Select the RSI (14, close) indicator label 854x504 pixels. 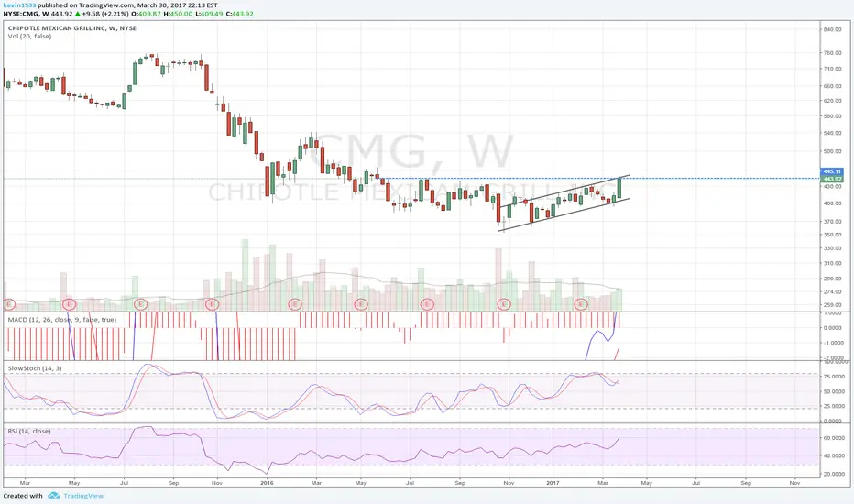click(29, 431)
